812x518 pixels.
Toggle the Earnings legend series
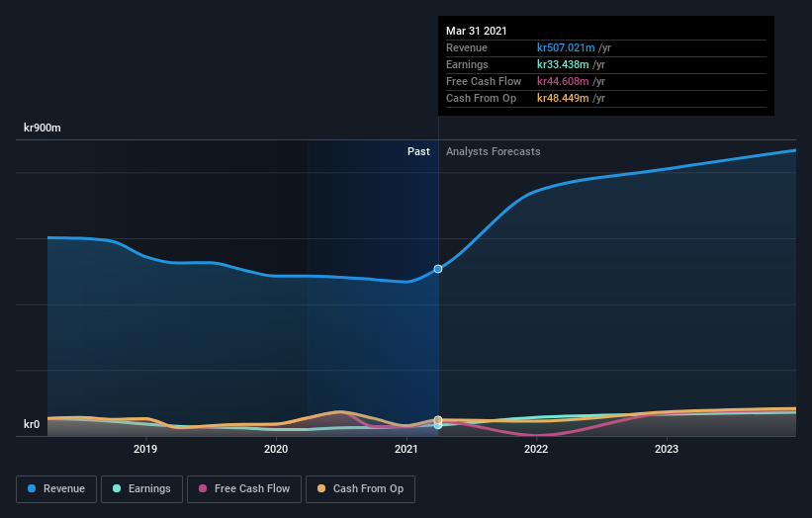point(141,489)
